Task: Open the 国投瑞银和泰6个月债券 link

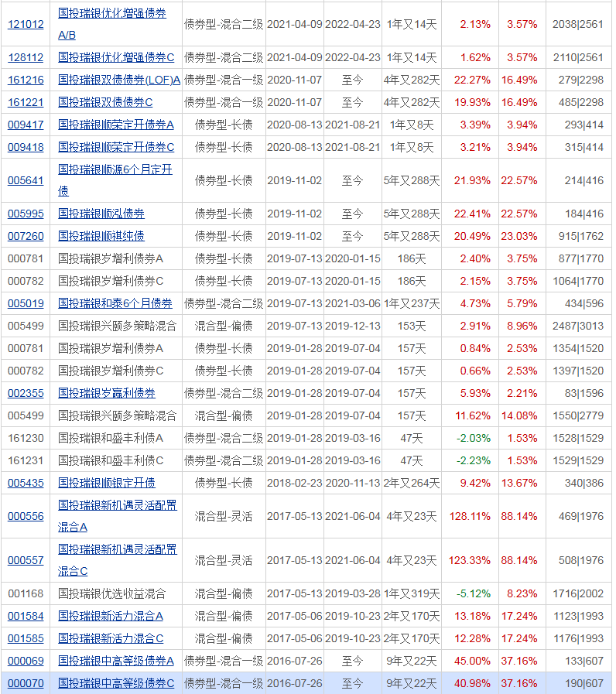Action: [115, 304]
